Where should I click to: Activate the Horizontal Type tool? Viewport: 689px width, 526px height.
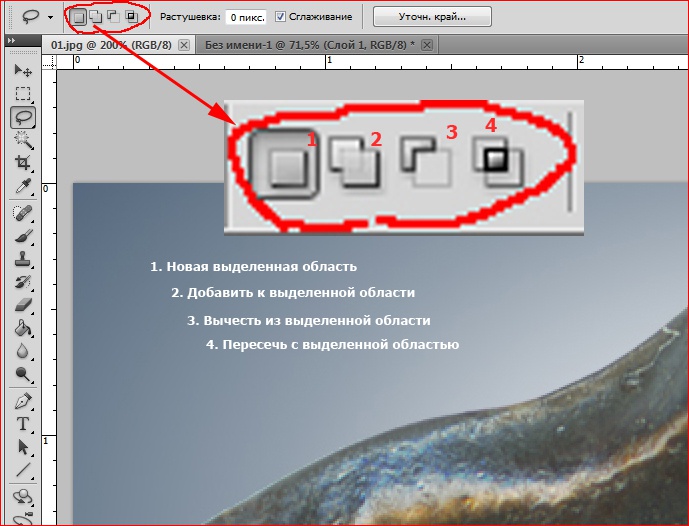click(22, 424)
